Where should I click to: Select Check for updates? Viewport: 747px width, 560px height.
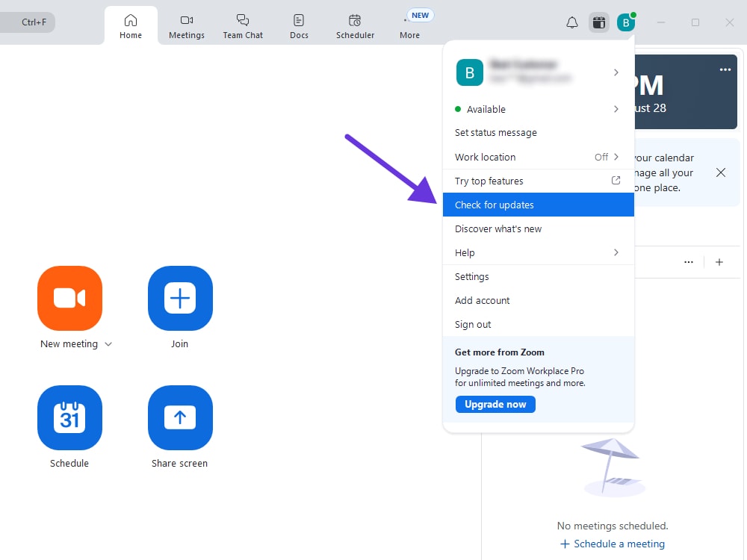click(539, 205)
